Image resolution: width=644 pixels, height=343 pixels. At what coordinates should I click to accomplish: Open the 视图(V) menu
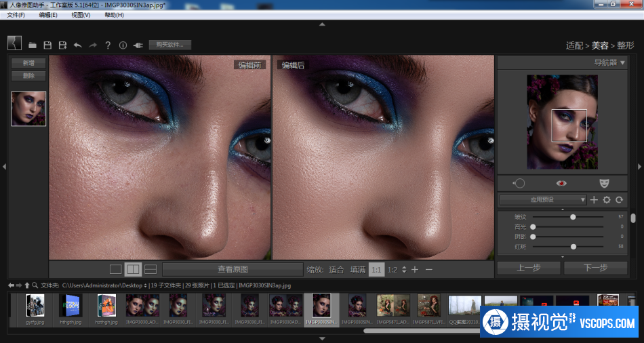pos(81,15)
